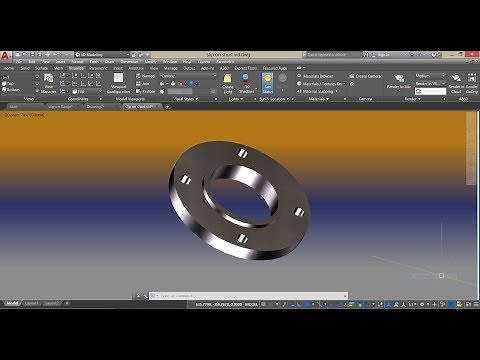The width and height of the screenshot is (480, 360).
Task: Click the render output file field
Action: (x=430, y=91)
